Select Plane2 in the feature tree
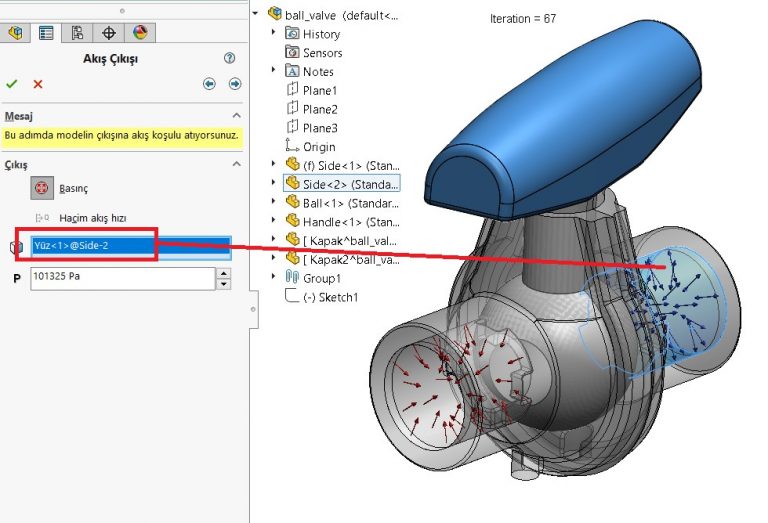 tap(320, 109)
